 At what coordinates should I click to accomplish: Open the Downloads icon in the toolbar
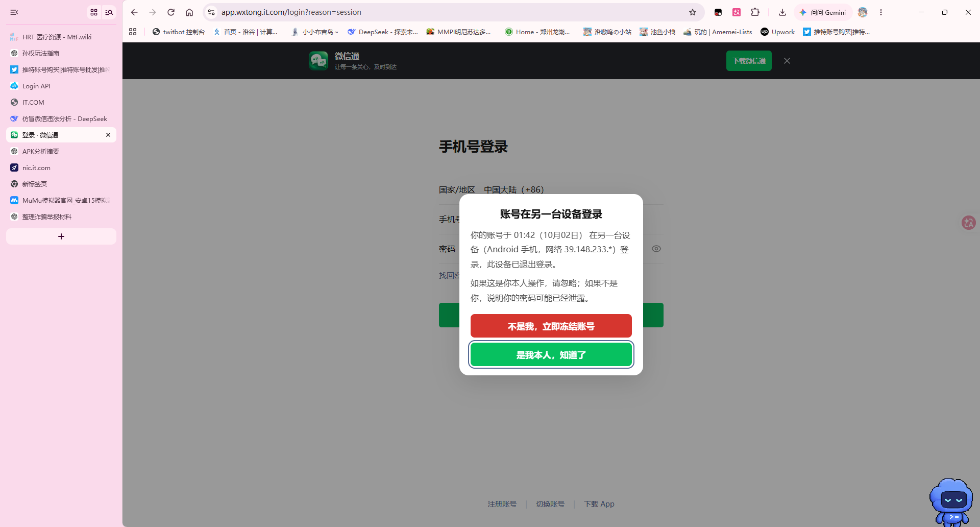(782, 12)
